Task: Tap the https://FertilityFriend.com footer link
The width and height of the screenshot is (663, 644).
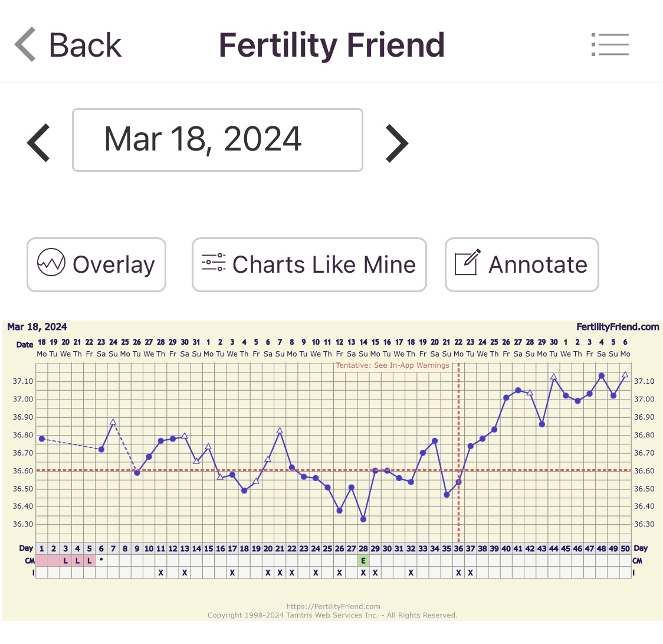Action: [x=333, y=606]
